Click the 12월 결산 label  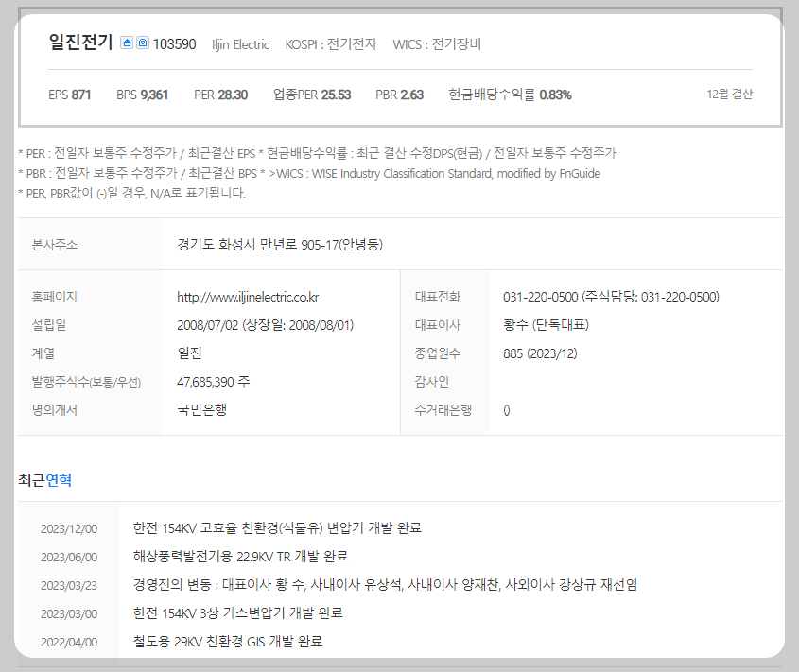[x=730, y=95]
